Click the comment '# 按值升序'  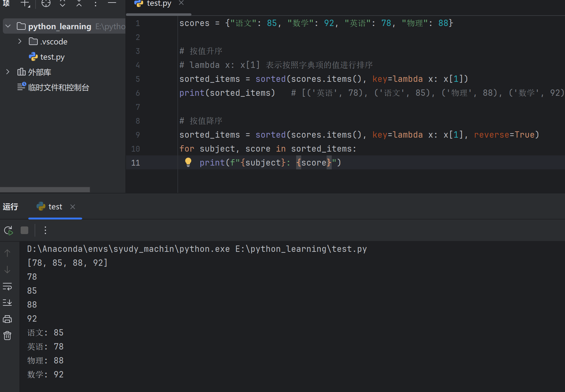click(x=201, y=51)
